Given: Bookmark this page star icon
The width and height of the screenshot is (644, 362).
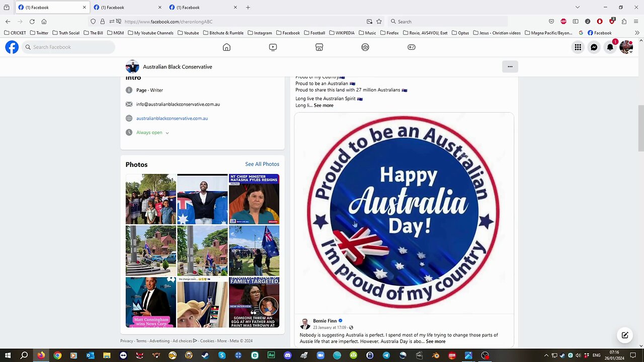Looking at the screenshot, I should 379,22.
